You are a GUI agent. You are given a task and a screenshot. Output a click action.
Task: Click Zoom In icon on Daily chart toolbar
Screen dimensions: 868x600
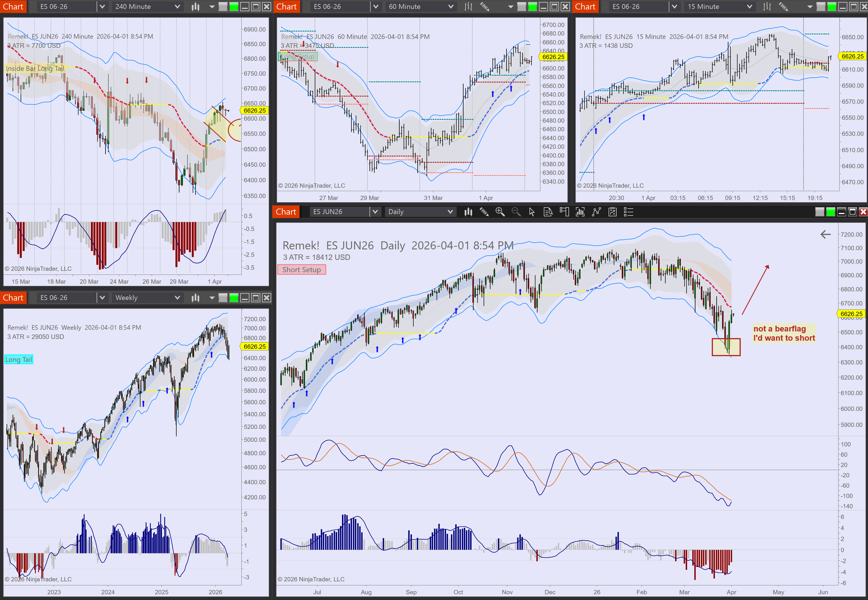click(500, 212)
